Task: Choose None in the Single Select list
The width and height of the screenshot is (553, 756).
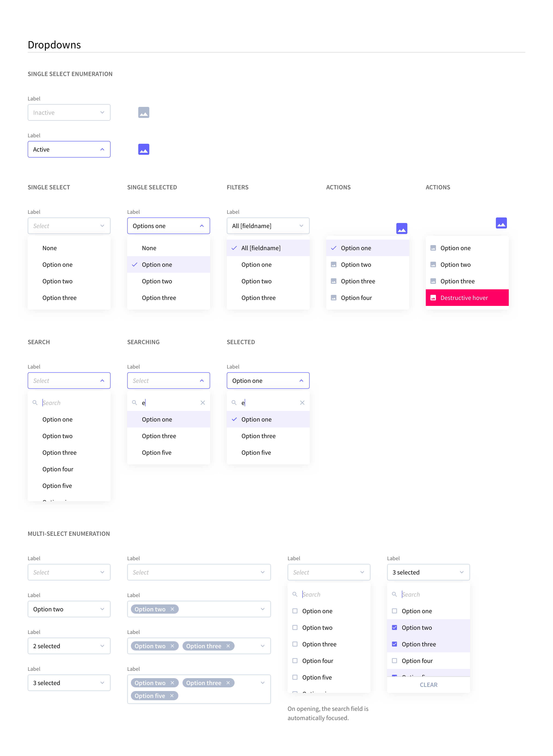Action: [x=69, y=248]
